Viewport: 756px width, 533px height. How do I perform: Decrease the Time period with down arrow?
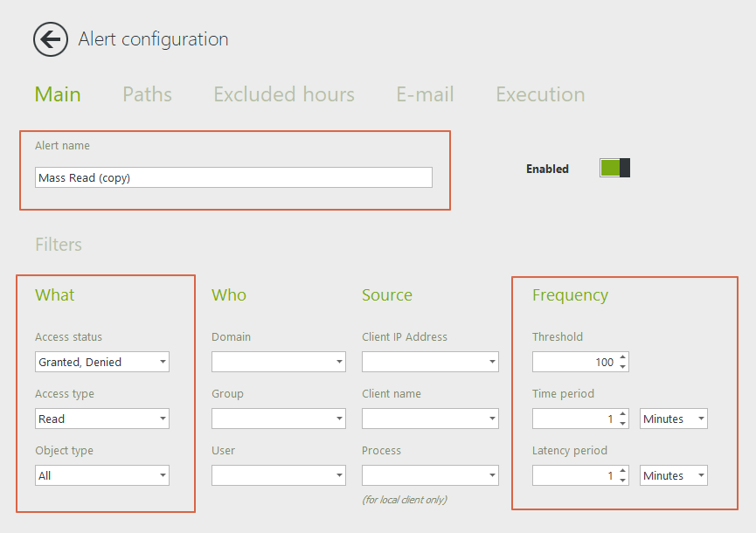click(622, 423)
